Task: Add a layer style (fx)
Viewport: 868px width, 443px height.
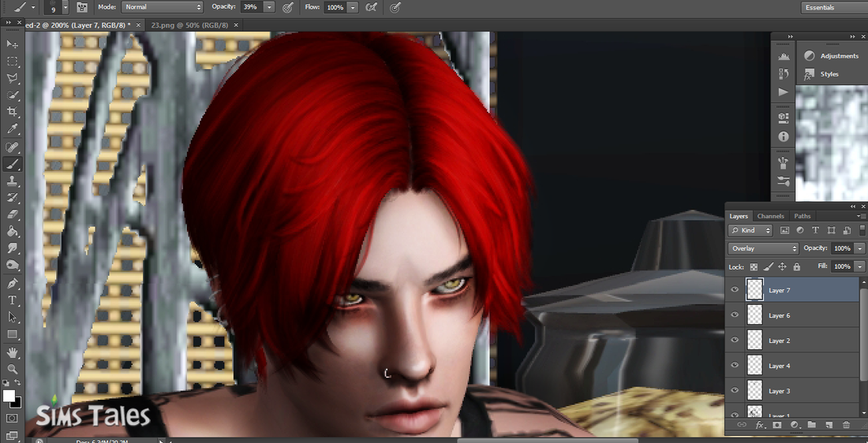Action: pos(759,425)
